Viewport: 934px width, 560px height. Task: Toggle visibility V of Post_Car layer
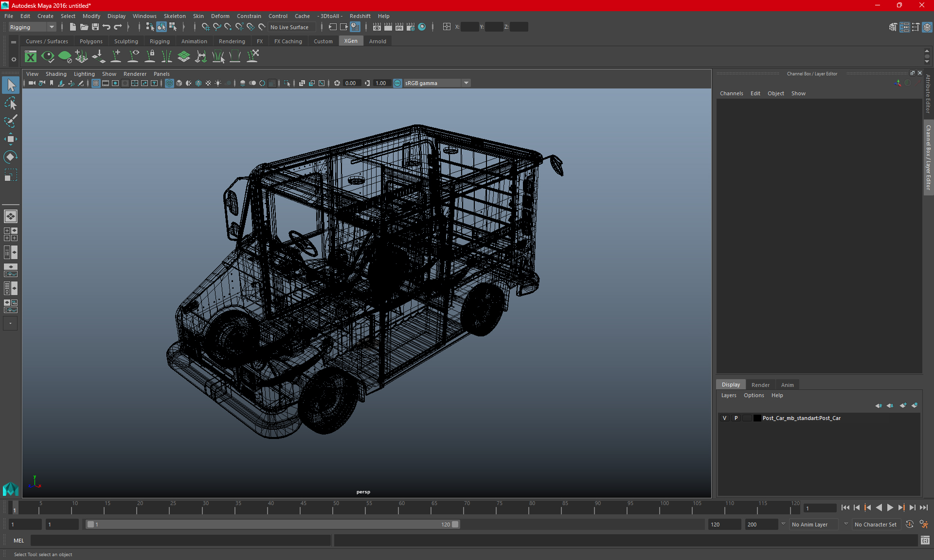tap(724, 418)
